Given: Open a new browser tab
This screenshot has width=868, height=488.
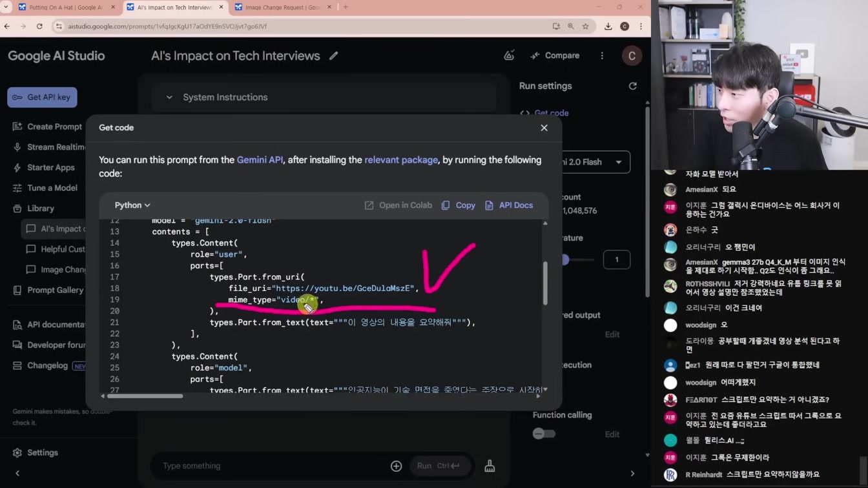Looking at the screenshot, I should point(345,7).
